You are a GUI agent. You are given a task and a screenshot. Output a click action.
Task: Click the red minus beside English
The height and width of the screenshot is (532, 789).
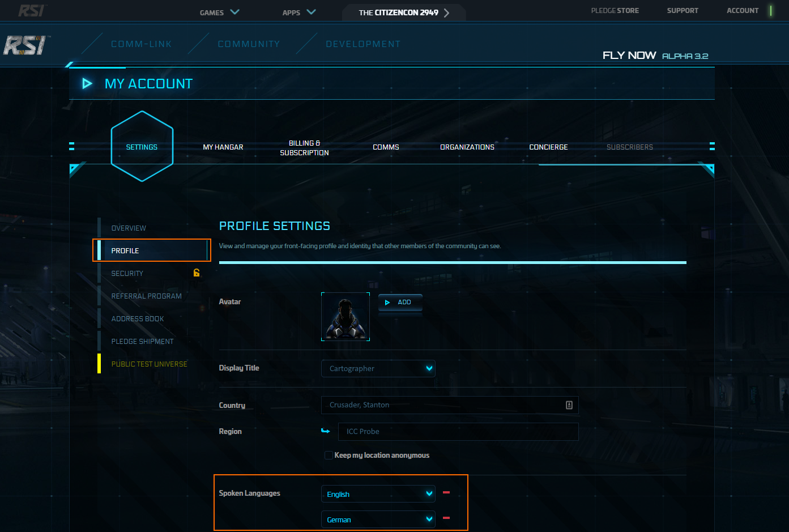(x=446, y=493)
